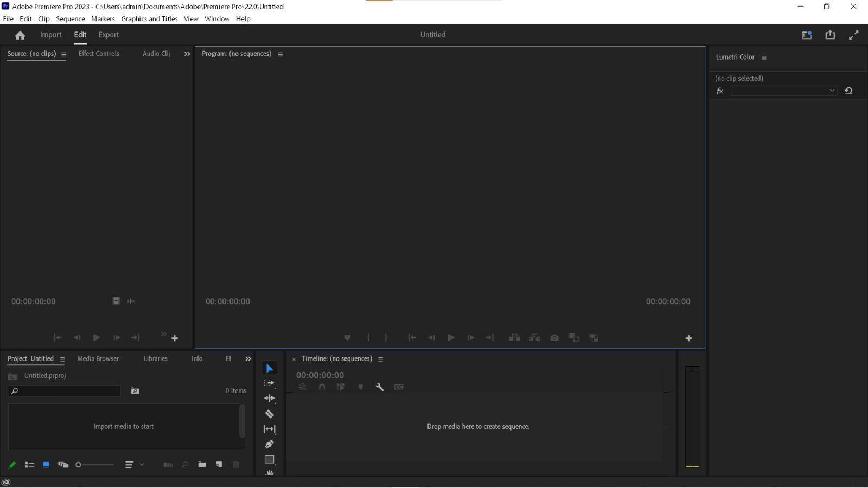868x488 pixels.
Task: Mark Out in Program monitor
Action: click(x=386, y=338)
